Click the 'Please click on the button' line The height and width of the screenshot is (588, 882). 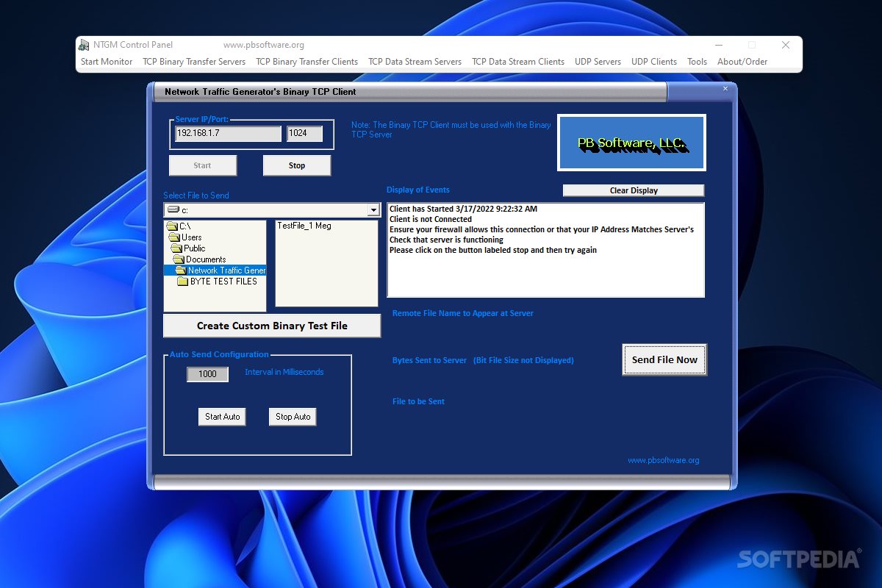click(493, 250)
